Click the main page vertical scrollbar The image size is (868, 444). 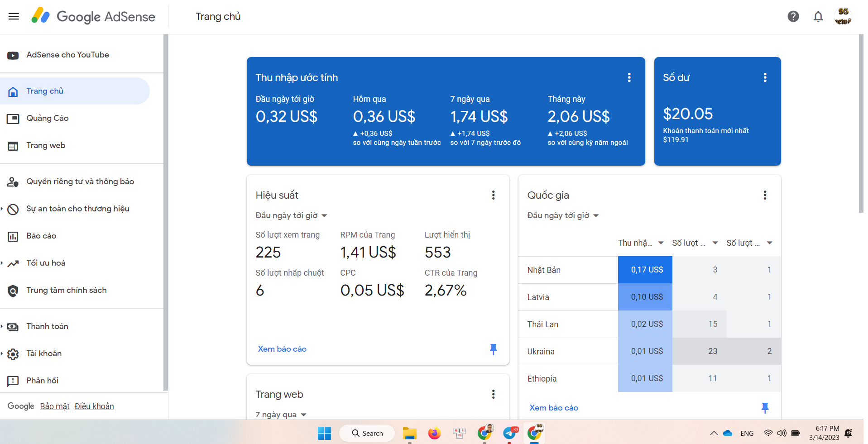861,124
